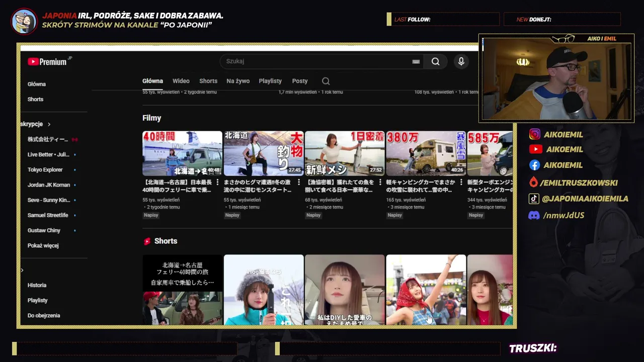Open title 軽キャンピングカーでまさかの吹雪
The height and width of the screenshot is (362, 644).
420,186
